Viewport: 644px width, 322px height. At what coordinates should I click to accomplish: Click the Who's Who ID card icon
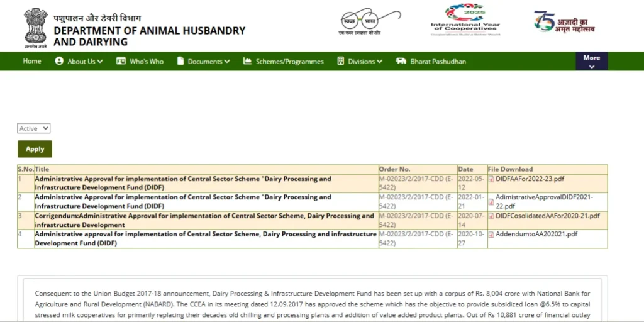[x=121, y=61]
